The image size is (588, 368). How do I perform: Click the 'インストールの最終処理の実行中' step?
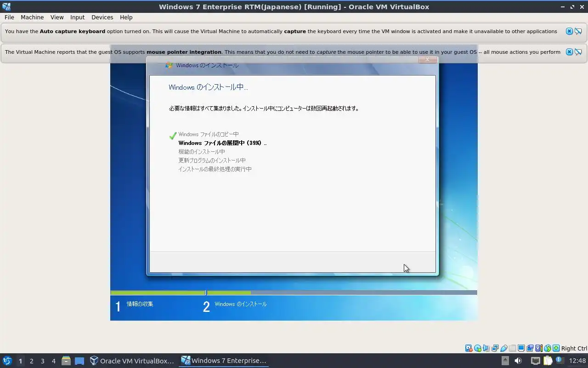[x=215, y=169]
